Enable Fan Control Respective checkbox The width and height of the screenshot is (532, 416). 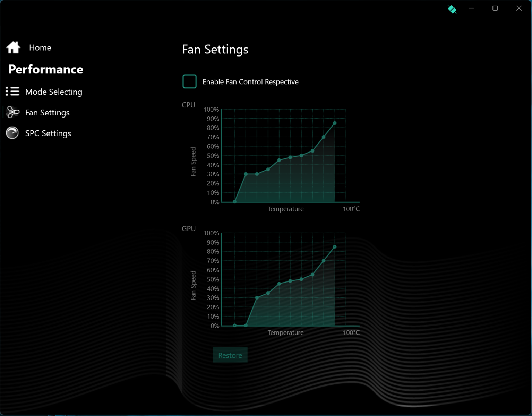point(189,81)
